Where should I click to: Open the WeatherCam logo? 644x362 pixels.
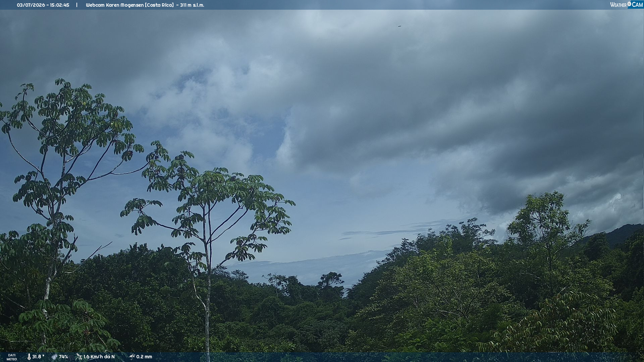pos(627,5)
